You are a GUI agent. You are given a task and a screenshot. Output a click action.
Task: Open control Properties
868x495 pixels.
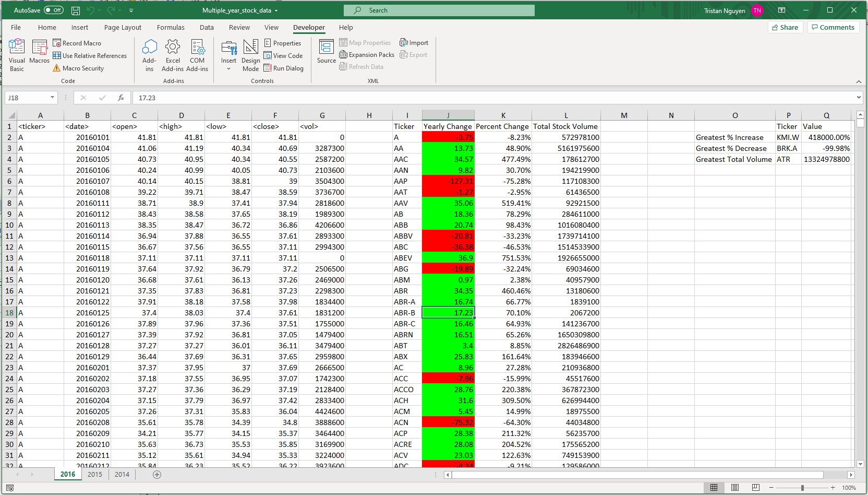click(x=283, y=43)
